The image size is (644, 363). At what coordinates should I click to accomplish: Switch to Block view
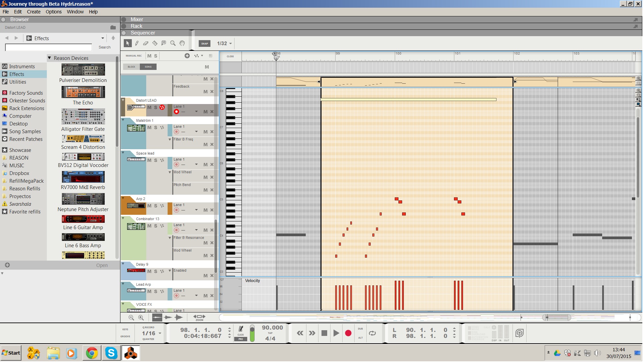pyautogui.click(x=131, y=67)
